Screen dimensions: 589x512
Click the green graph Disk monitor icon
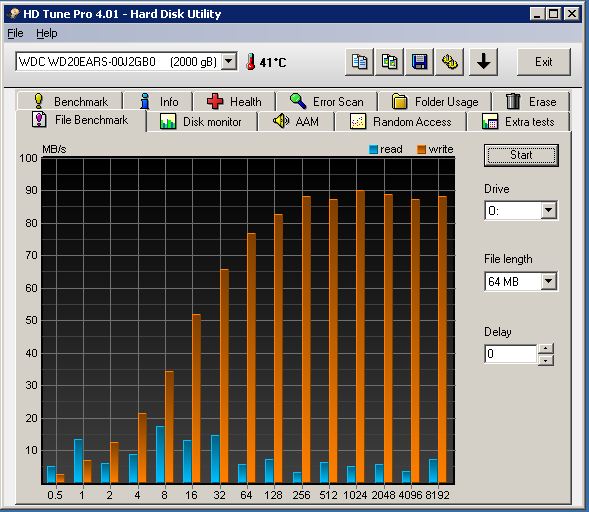point(168,121)
